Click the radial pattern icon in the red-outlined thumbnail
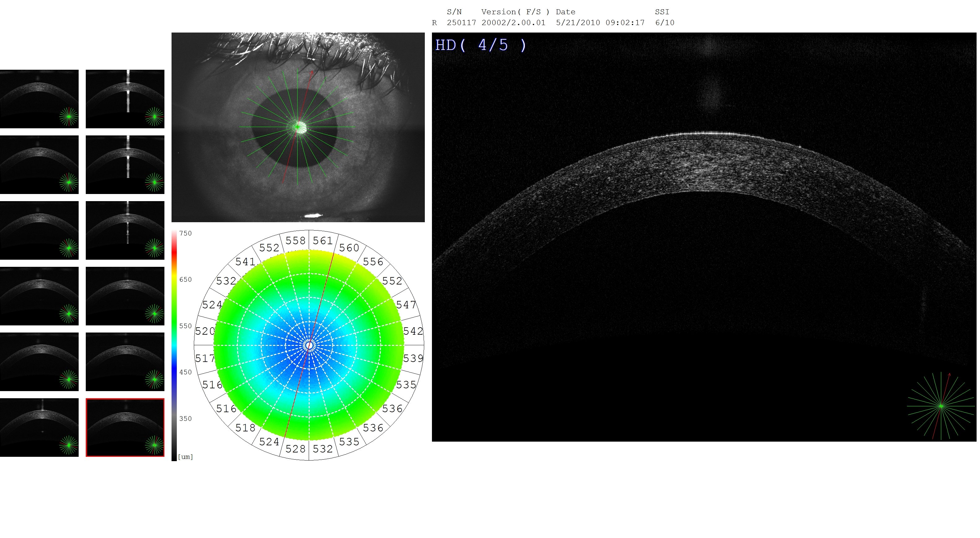This screenshot has height=538, width=980. [x=154, y=445]
